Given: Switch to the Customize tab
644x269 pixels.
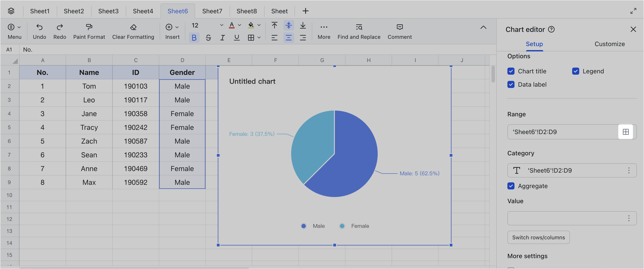Looking at the screenshot, I should (609, 44).
